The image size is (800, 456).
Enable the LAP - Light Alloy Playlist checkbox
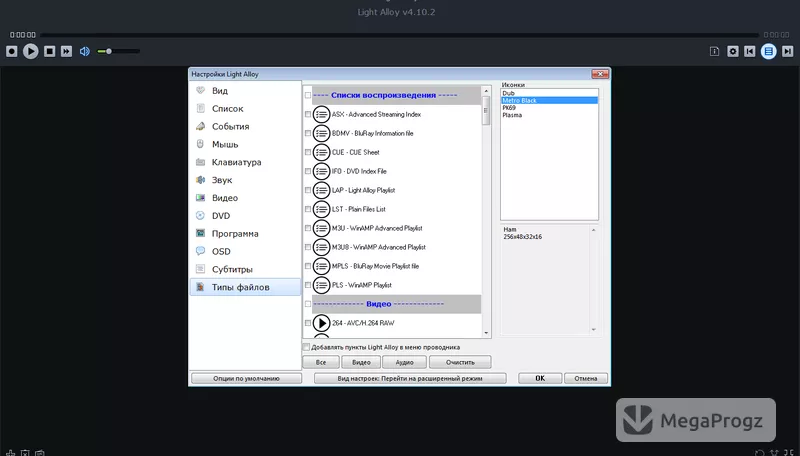[x=308, y=190]
